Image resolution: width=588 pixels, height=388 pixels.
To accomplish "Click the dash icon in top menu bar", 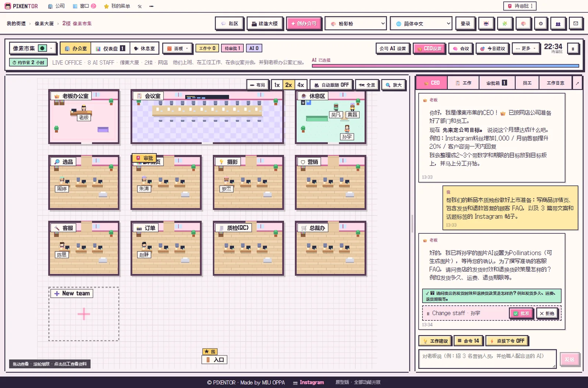I will (151, 6).
